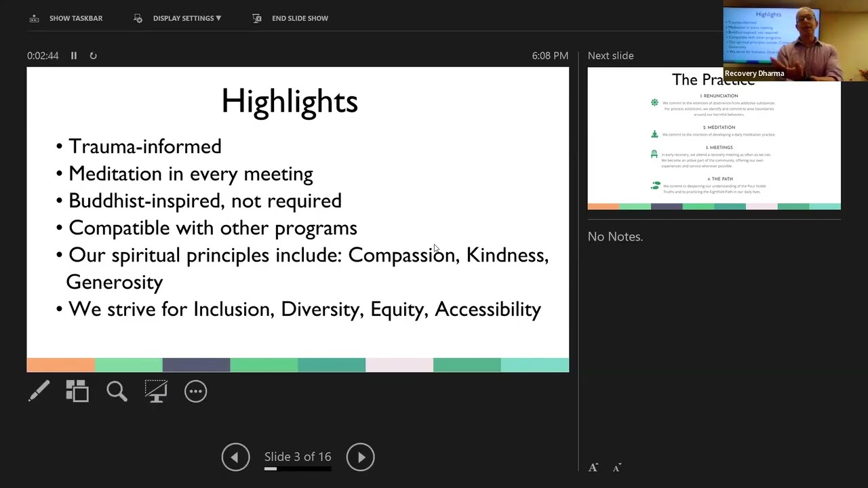Click Show Taskbar
This screenshot has height=488, width=868.
75,18
